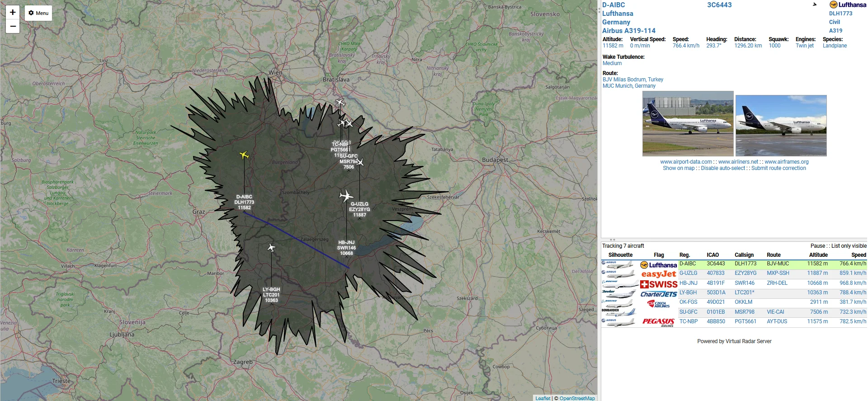Select the large SWR146 aircraft marker on map
The height and width of the screenshot is (401, 868).
tap(346, 196)
